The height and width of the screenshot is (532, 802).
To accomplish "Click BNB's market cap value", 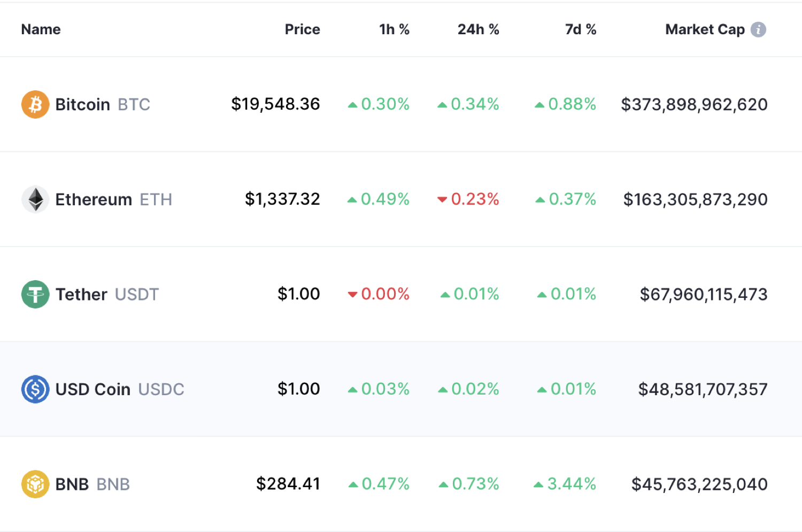I will [x=699, y=484].
